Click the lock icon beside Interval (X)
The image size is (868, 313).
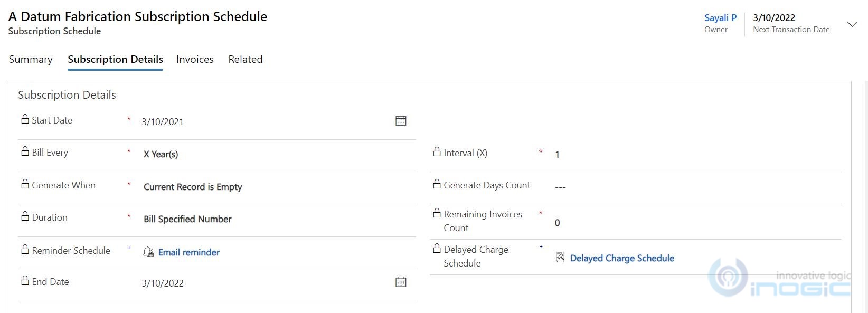(437, 152)
